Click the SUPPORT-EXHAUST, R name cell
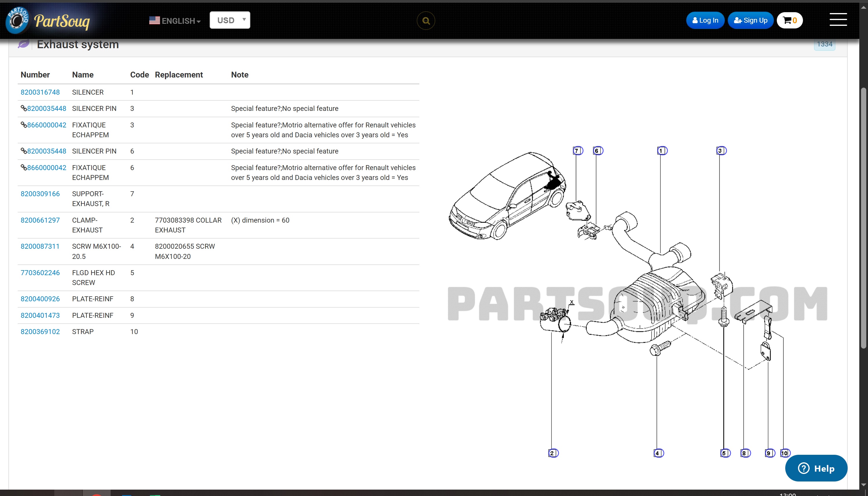 [x=91, y=199]
